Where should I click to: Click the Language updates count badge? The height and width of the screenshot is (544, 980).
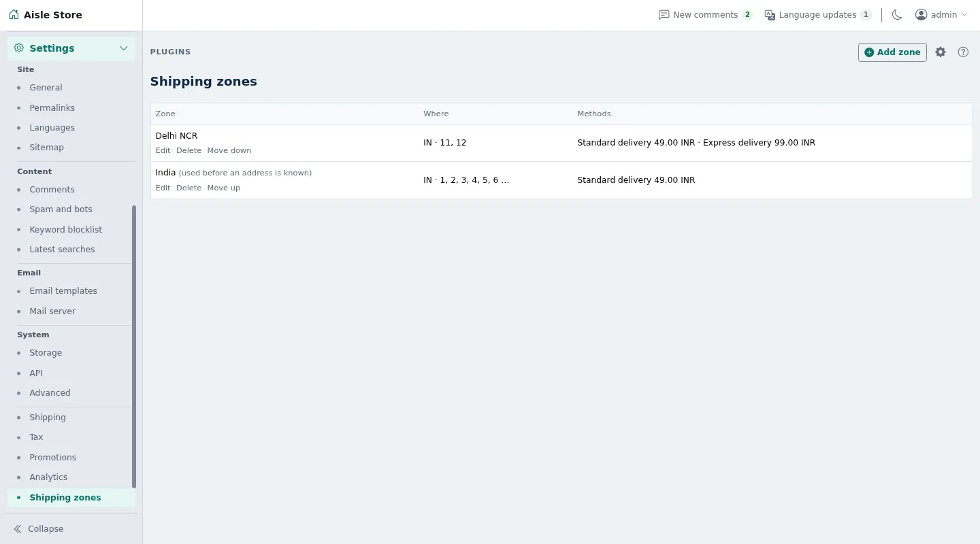(x=866, y=15)
